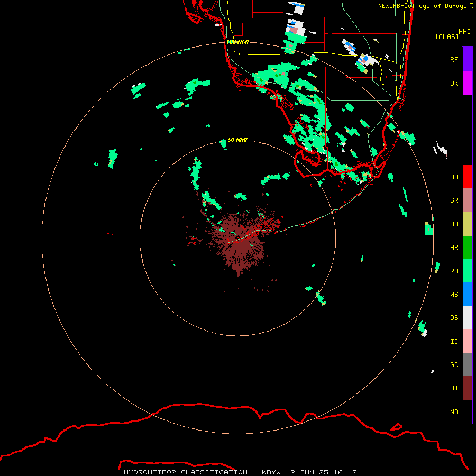The width and height of the screenshot is (476, 476).
Task: Click the NEXLAB-College of DuPage credit text
Action: pos(426,6)
